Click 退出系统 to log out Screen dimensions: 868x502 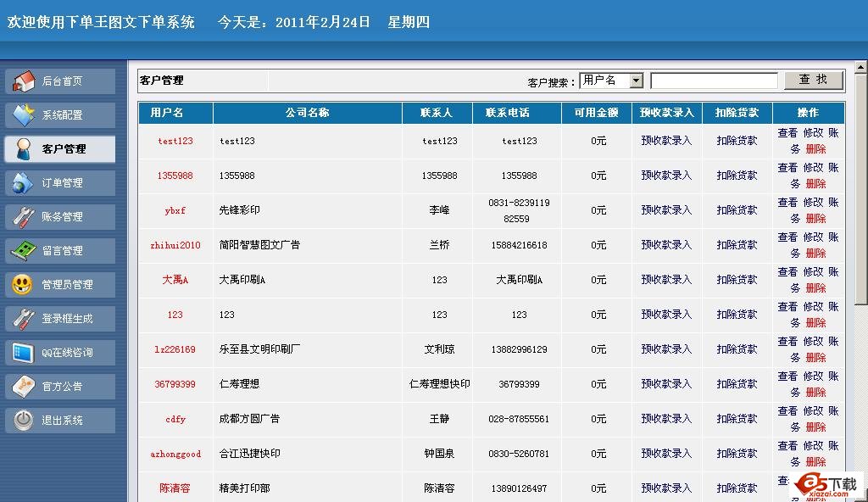coord(60,420)
